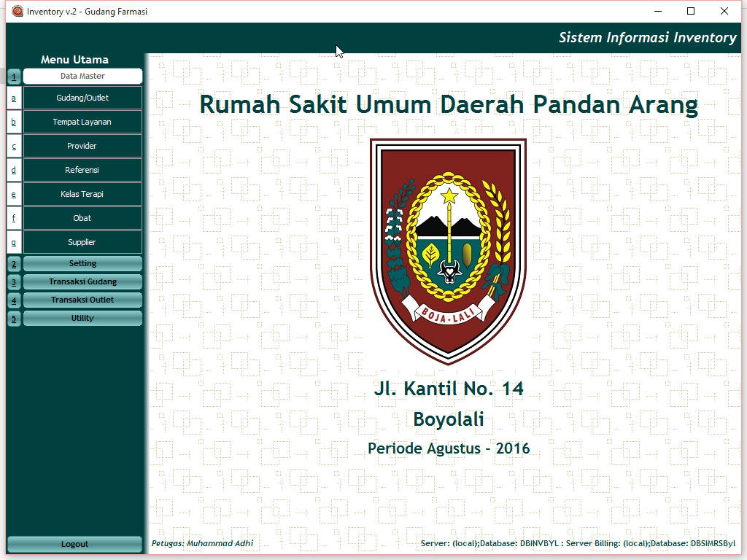Open Tempat Layanan submenu
Image resolution: width=747 pixels, height=560 pixels.
point(82,122)
